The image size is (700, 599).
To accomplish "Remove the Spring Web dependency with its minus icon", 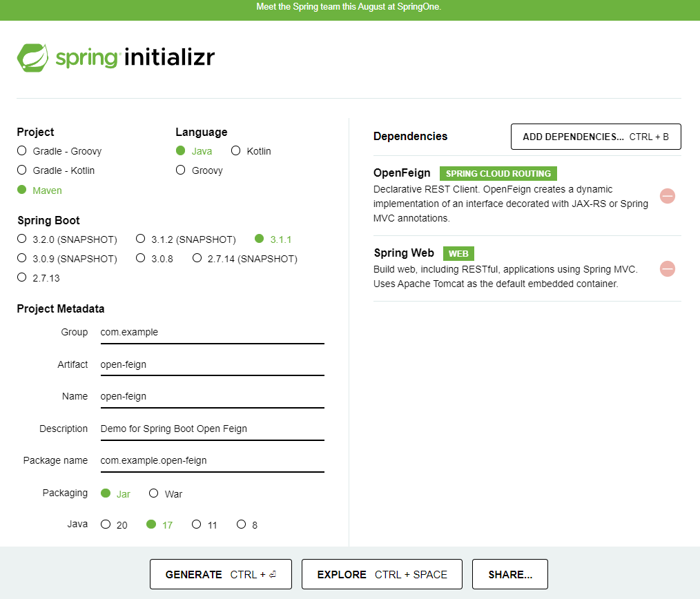I will coord(668,268).
